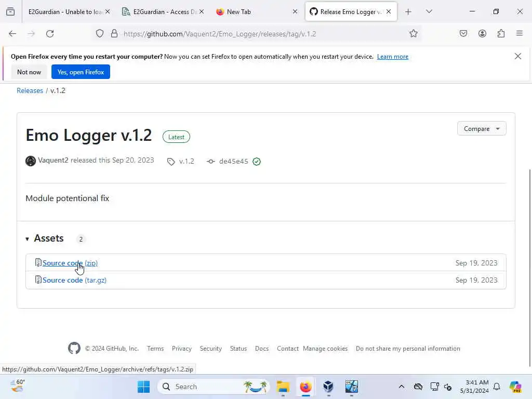Close the E2Guardian Access Denied tab
This screenshot has height=399, width=532.
[x=202, y=11]
